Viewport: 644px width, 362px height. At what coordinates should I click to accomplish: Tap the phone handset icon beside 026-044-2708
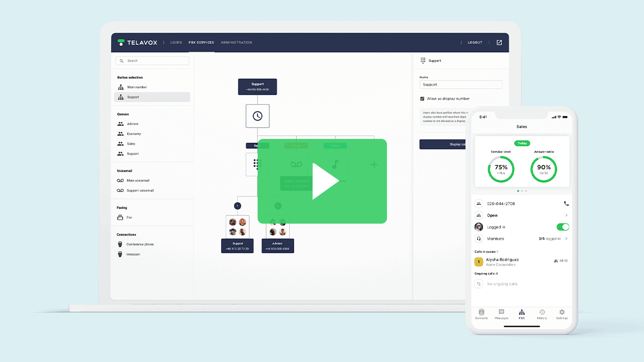(x=566, y=204)
